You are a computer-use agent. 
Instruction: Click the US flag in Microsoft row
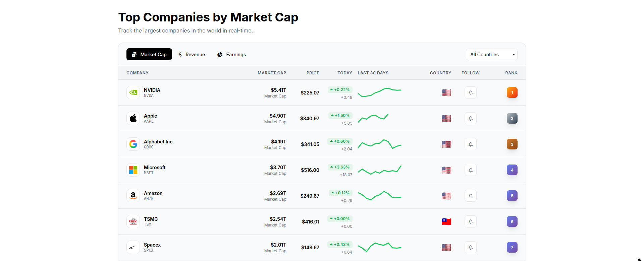pyautogui.click(x=446, y=170)
